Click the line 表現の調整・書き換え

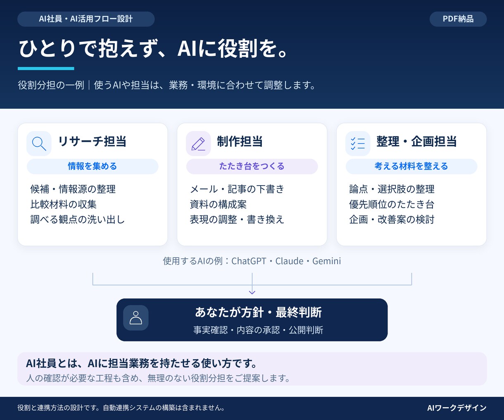(237, 220)
